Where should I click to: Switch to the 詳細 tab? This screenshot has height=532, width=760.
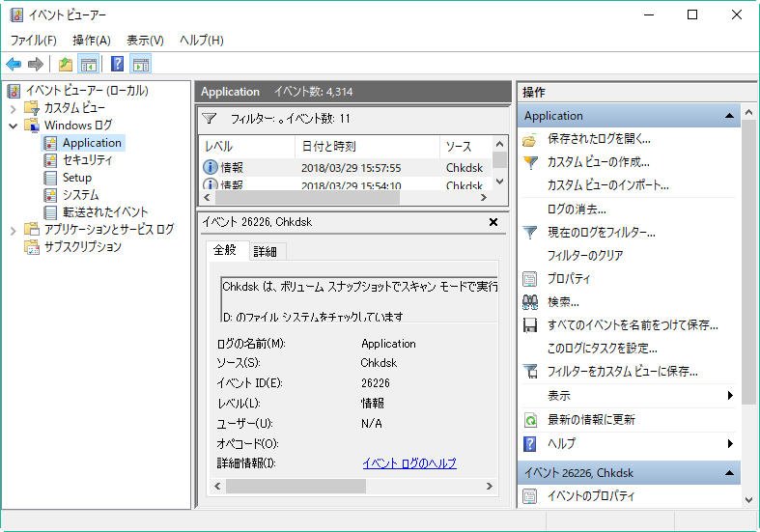coord(266,251)
